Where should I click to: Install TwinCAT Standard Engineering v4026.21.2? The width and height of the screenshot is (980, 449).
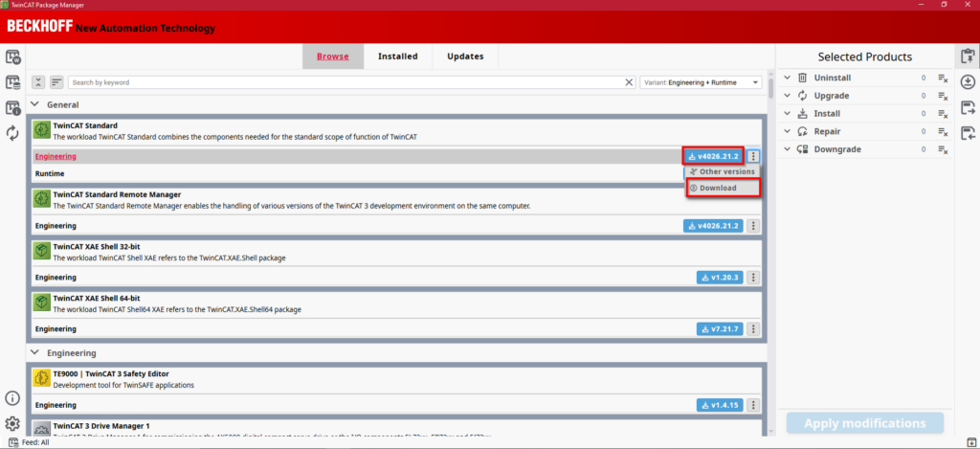coord(713,156)
